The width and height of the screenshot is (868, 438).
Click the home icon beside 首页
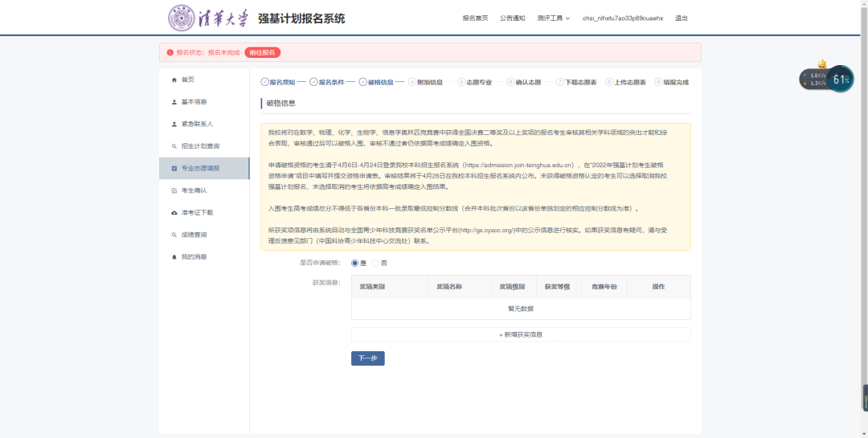point(174,80)
